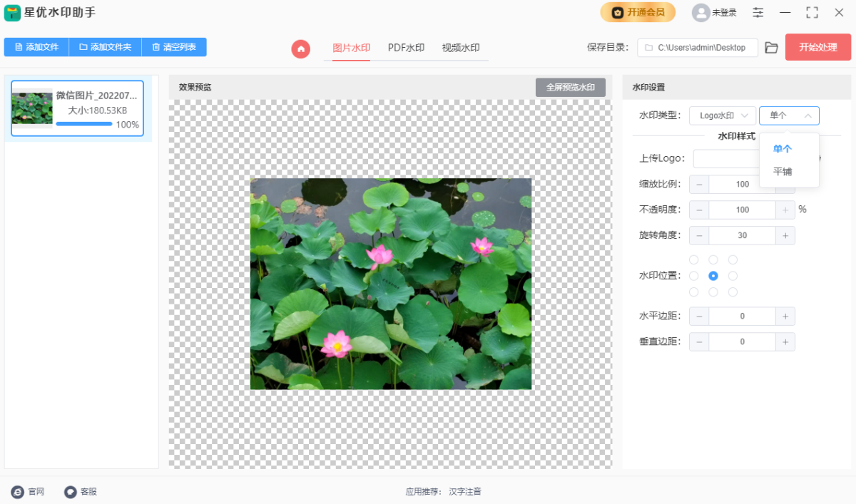The width and height of the screenshot is (856, 504).
Task: Open the save directory folder icon
Action: (x=771, y=48)
